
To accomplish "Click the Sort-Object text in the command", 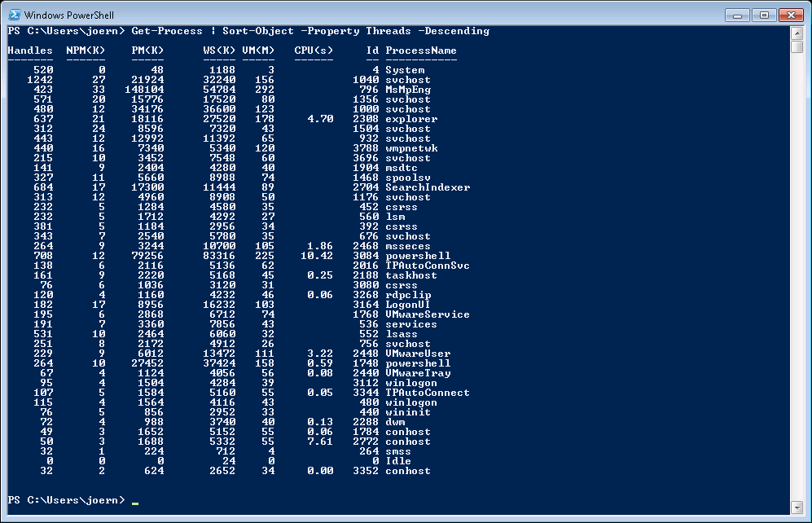I will point(258,31).
